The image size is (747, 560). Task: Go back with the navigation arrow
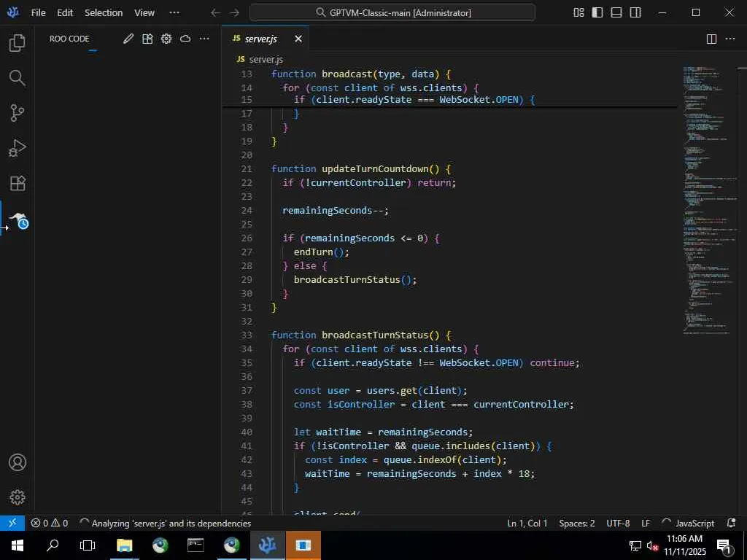215,13
